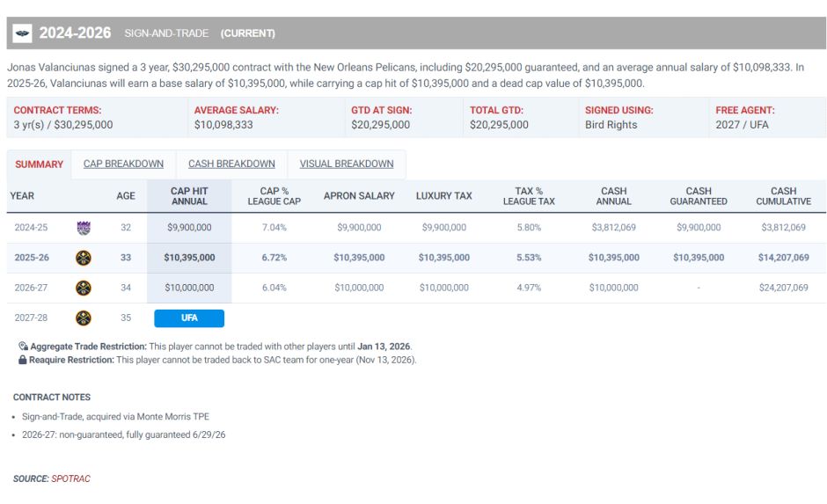Click the Aggregate Trade Restriction icon
Screen dimensions: 827x504
[23, 347]
